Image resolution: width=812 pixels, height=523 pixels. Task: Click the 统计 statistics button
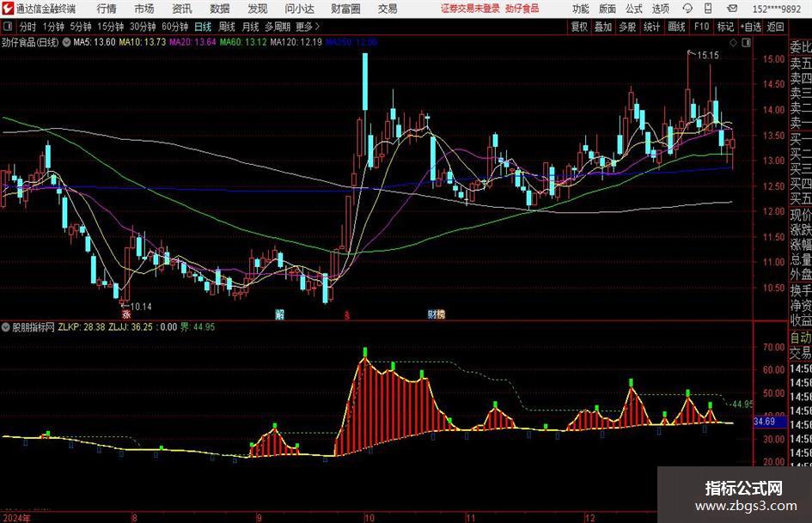pyautogui.click(x=651, y=27)
